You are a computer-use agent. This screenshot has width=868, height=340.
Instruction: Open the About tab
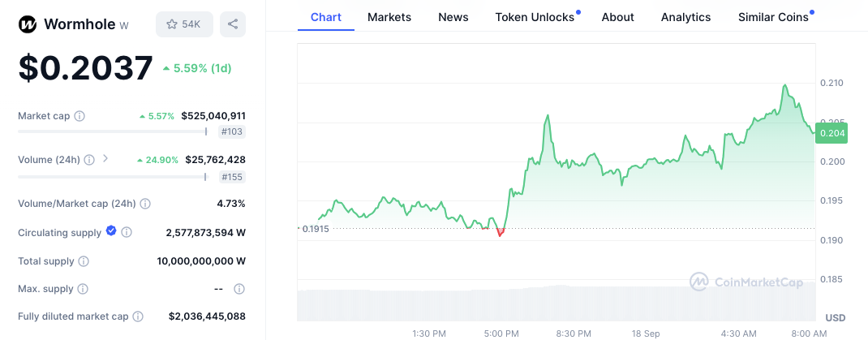point(618,17)
